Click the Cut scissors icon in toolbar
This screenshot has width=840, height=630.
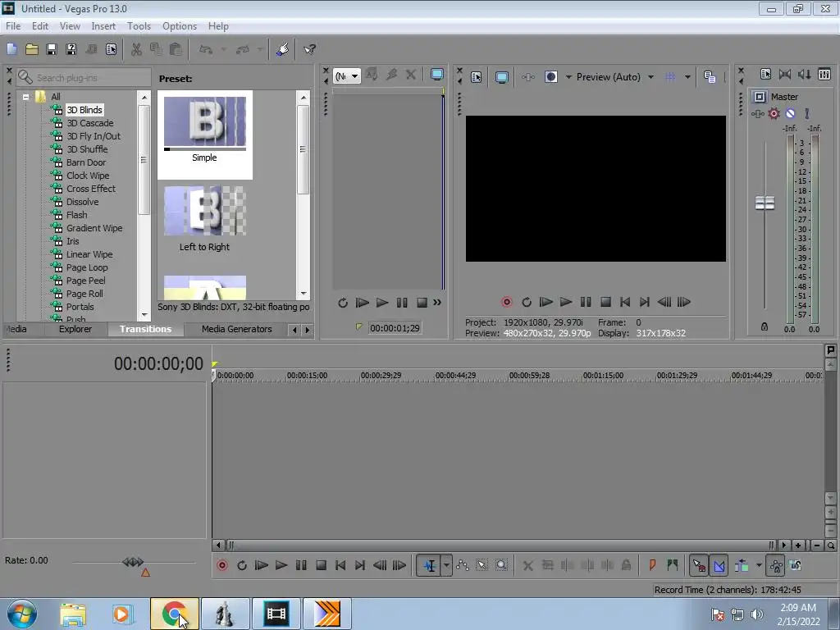(x=137, y=49)
